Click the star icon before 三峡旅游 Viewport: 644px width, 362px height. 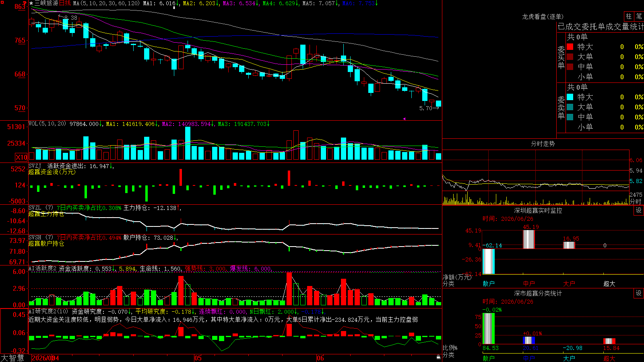click(31, 3)
